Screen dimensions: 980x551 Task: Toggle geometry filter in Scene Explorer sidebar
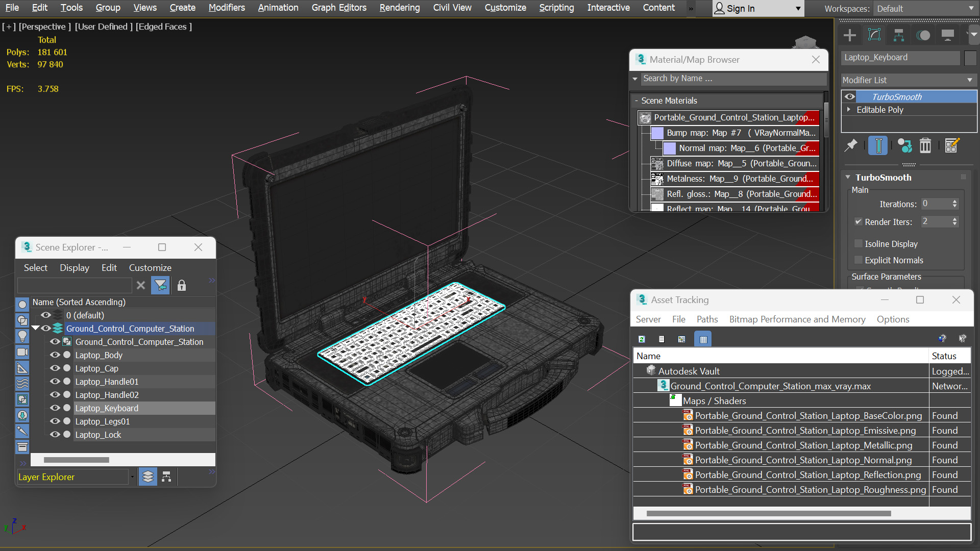[22, 305]
